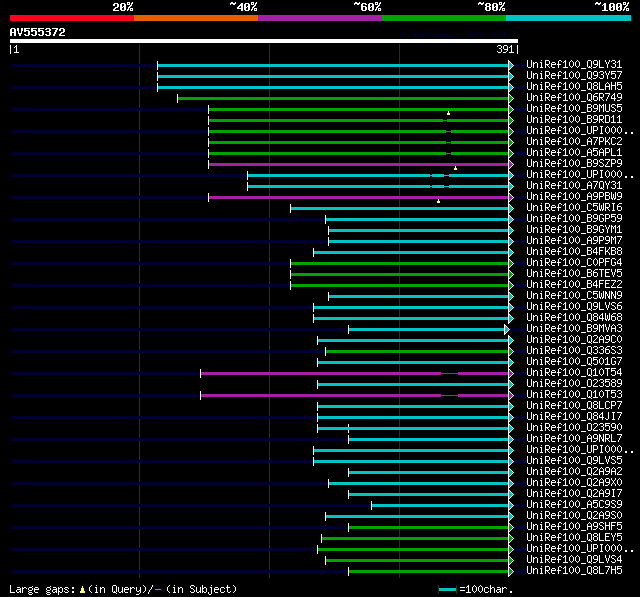Click the purple alignment bar for UniRef100_Q10T54

[354, 373]
